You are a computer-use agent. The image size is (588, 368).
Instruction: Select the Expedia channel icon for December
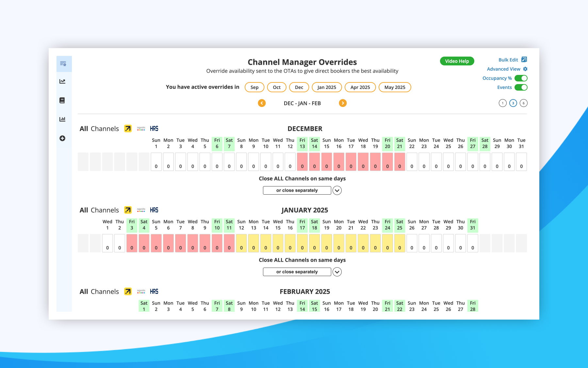pyautogui.click(x=128, y=129)
